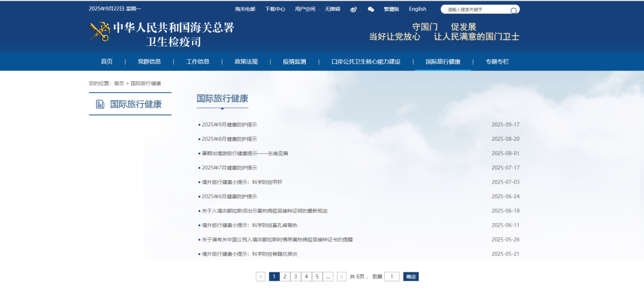The height and width of the screenshot is (306, 644).
Task: Click the 中华人民共和国海关总署 site title
Action: (x=174, y=28)
